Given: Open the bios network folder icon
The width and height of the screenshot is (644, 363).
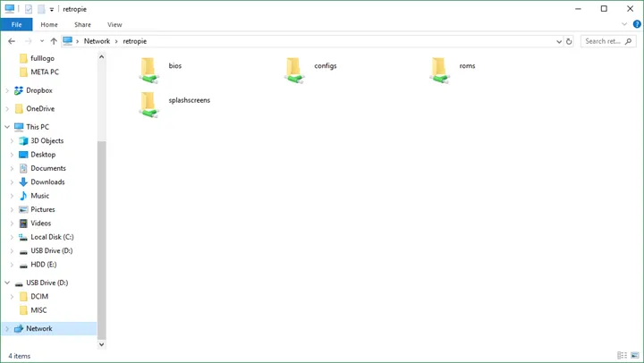Looking at the screenshot, I should [x=148, y=71].
